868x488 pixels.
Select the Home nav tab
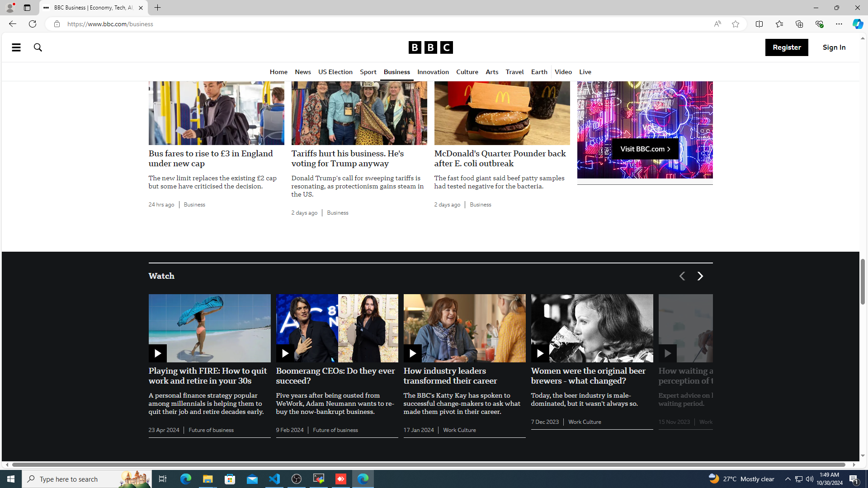coord(278,72)
